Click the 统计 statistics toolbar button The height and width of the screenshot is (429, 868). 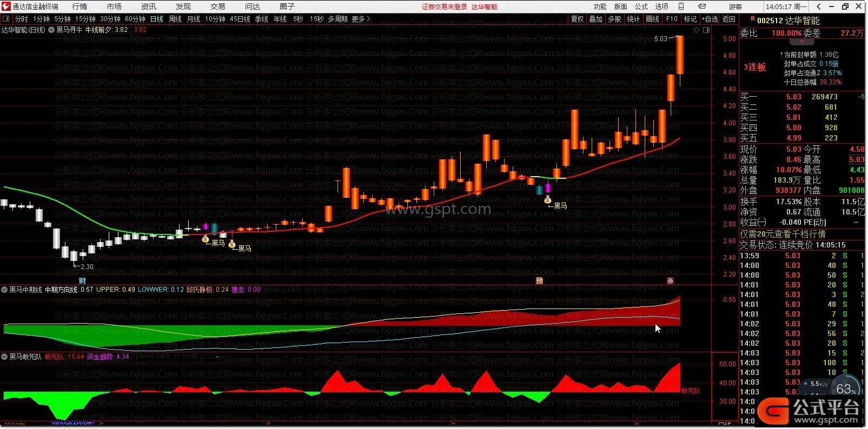tap(633, 19)
